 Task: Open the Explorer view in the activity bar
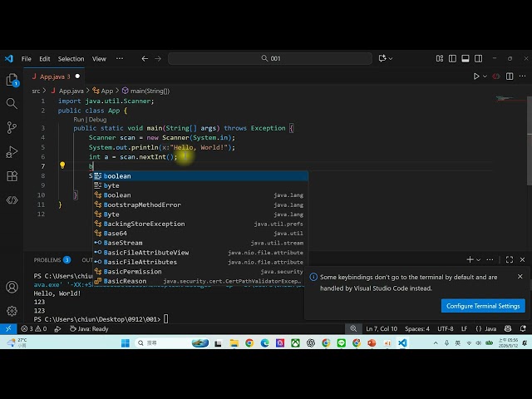[x=12, y=80]
